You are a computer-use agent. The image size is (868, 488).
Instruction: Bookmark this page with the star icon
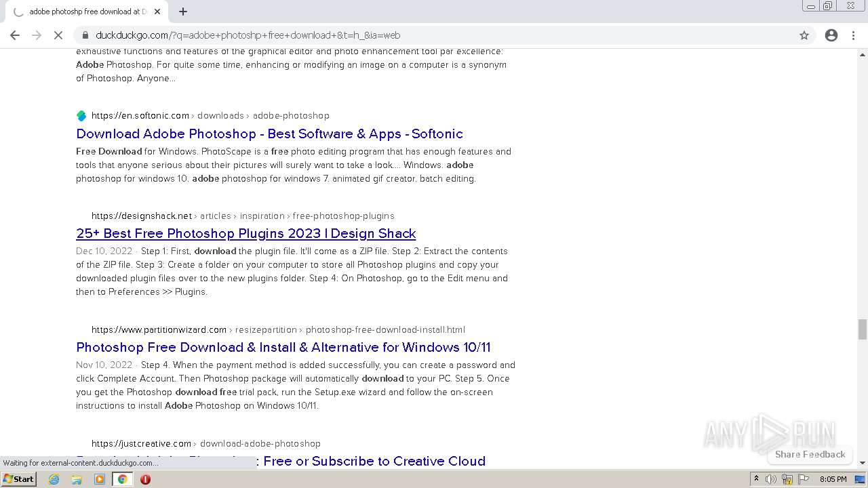(804, 35)
